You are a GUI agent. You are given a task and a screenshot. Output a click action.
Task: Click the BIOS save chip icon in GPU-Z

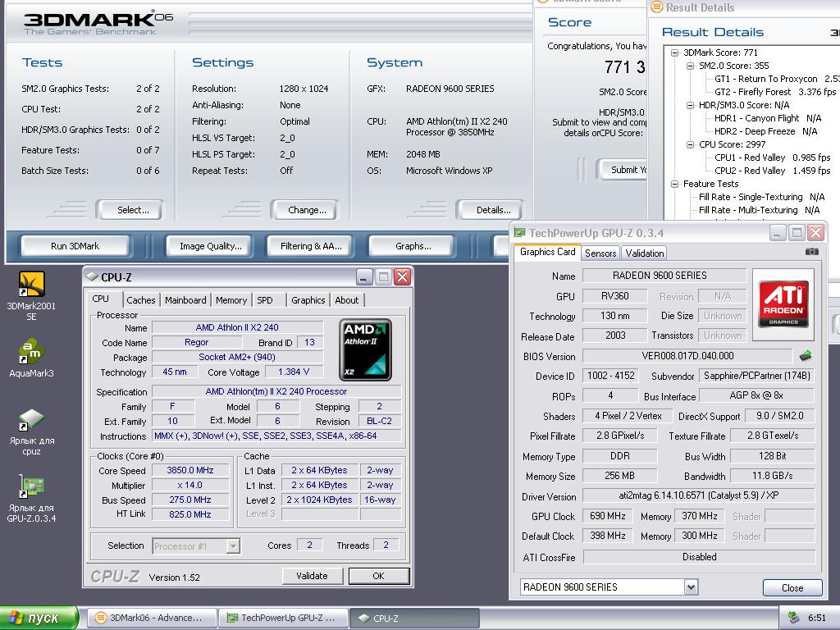coord(806,356)
